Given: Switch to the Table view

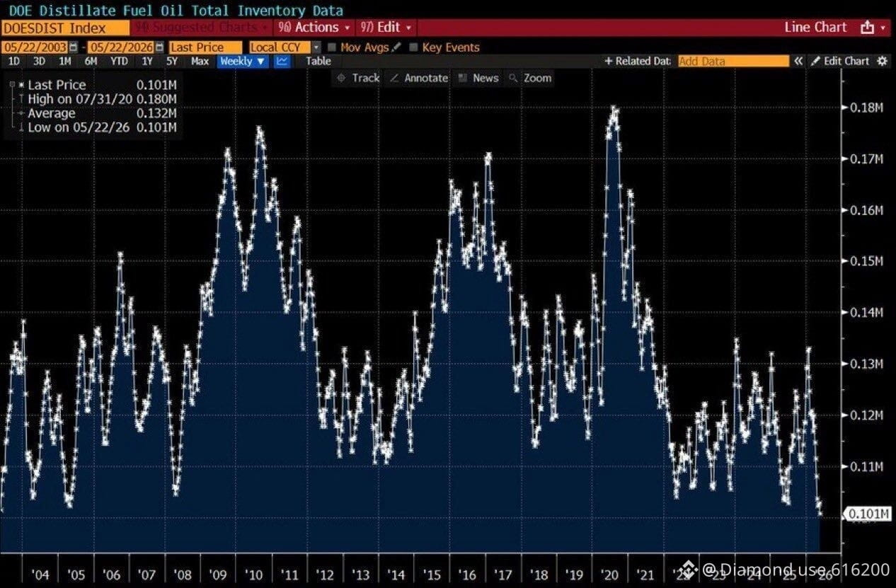Looking at the screenshot, I should (318, 61).
